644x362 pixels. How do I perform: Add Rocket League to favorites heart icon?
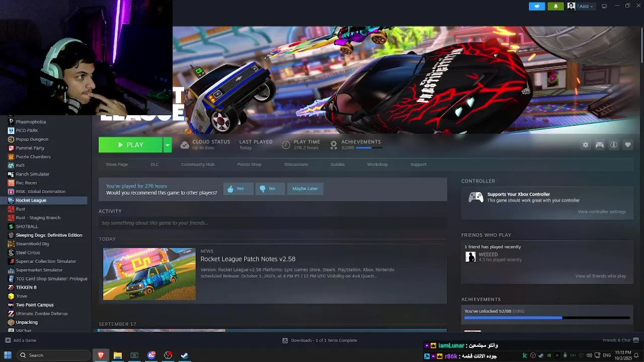(x=628, y=145)
